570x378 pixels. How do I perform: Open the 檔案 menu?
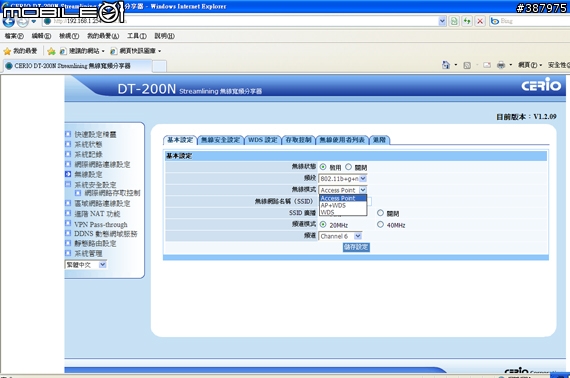(x=14, y=36)
